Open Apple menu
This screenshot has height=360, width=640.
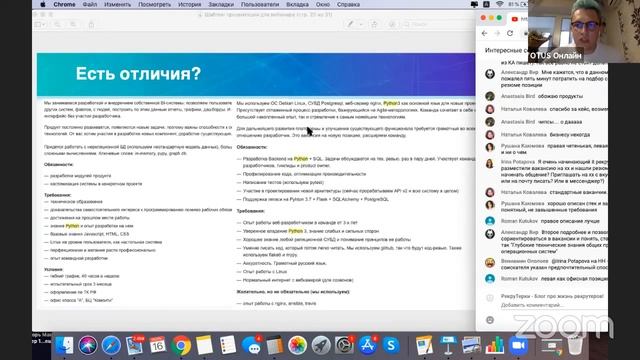(42, 4)
